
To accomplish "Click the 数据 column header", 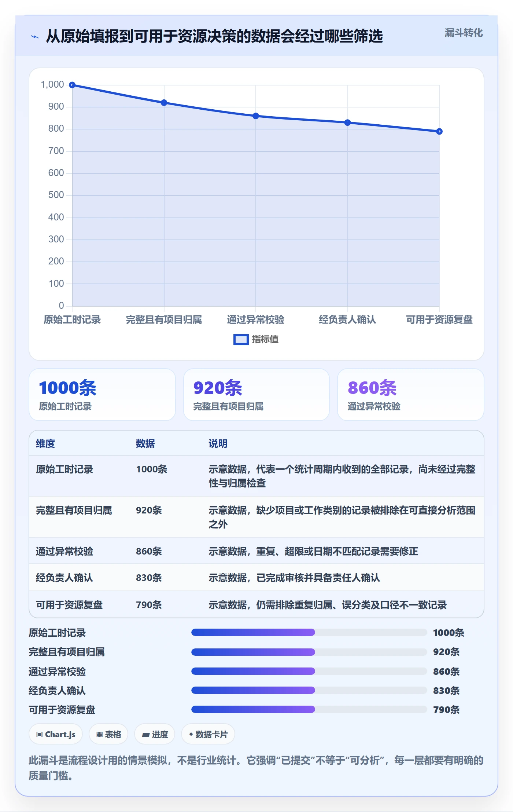I will point(145,443).
